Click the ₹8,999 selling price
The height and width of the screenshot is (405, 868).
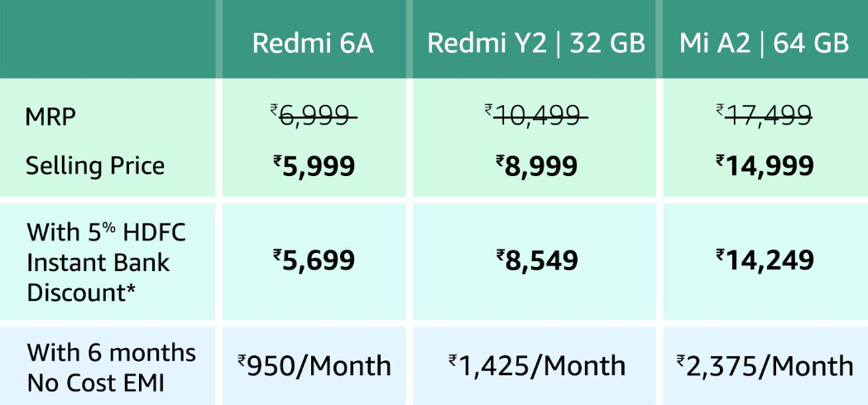coord(536,166)
